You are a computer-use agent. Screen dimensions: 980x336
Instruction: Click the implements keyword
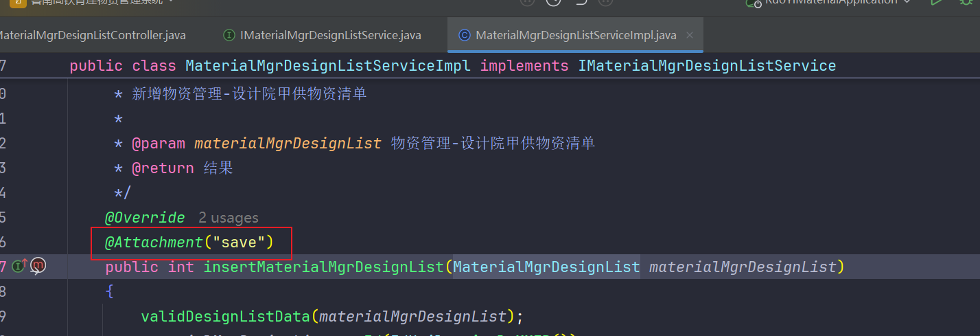tap(524, 67)
